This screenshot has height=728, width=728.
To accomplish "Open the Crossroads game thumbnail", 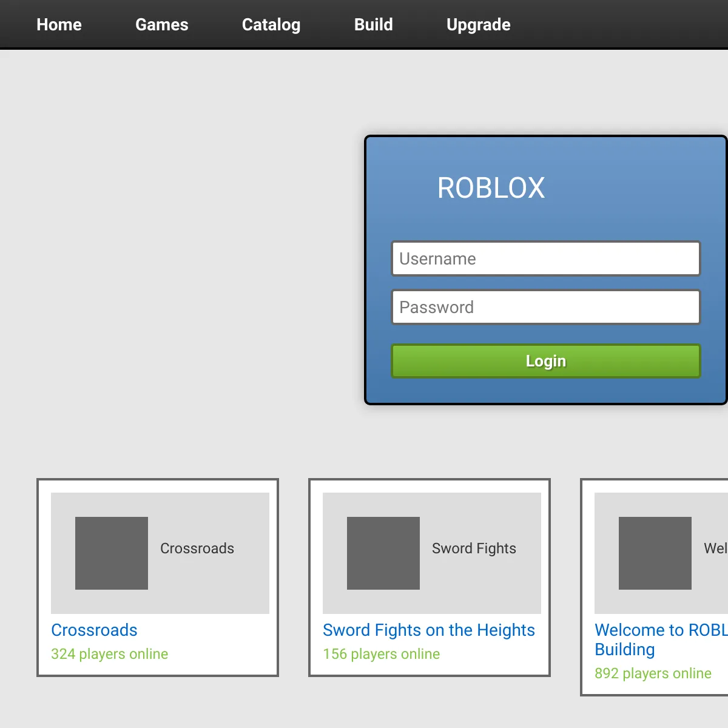I will click(x=160, y=553).
